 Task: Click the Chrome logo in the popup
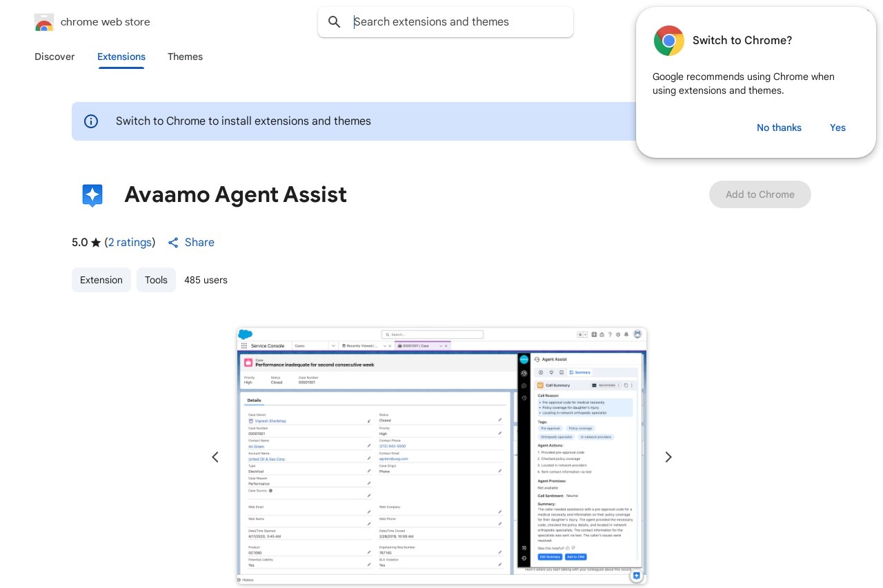668,41
